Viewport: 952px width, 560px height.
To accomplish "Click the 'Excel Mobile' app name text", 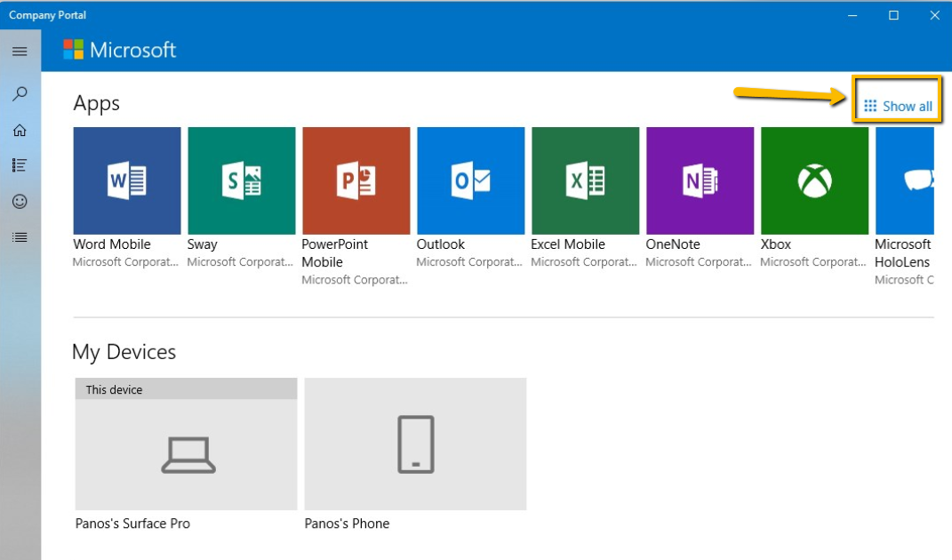I will [568, 244].
